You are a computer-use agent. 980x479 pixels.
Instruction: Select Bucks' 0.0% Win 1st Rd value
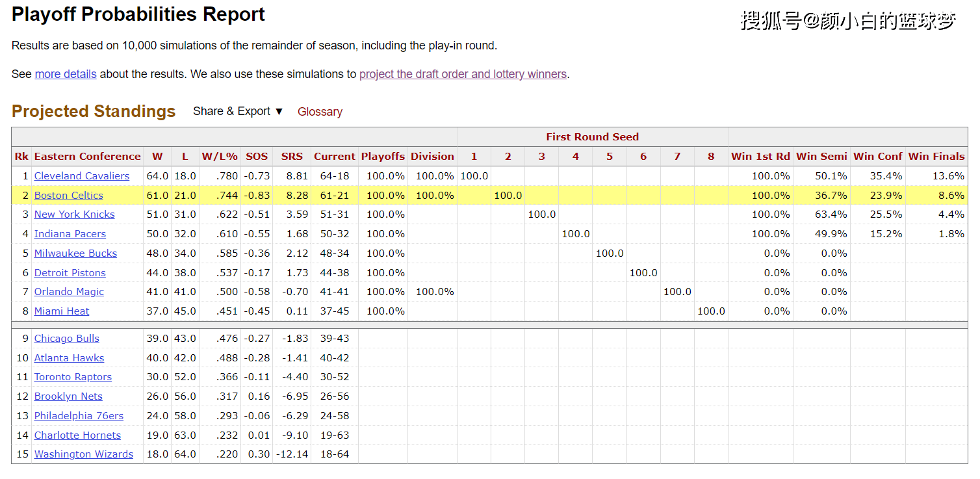777,253
